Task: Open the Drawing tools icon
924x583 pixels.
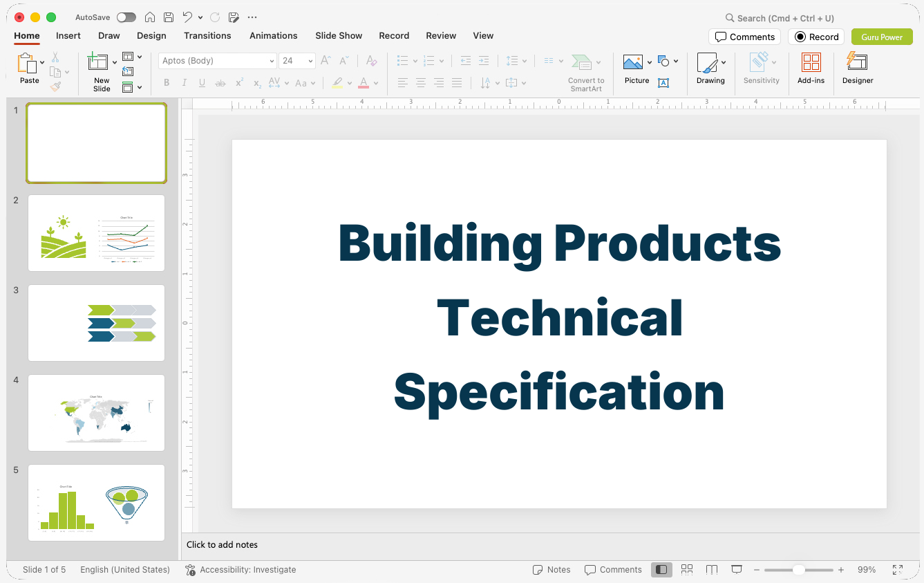Action: (707, 63)
